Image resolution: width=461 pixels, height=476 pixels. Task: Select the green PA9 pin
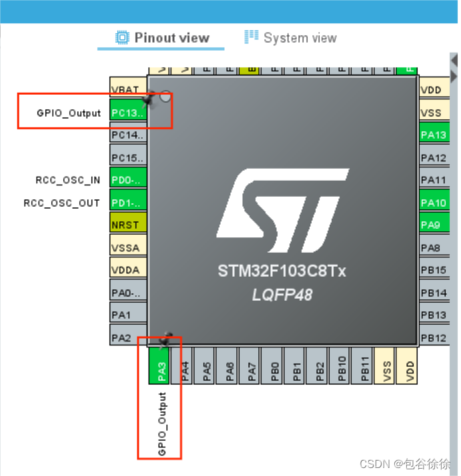[x=434, y=222]
